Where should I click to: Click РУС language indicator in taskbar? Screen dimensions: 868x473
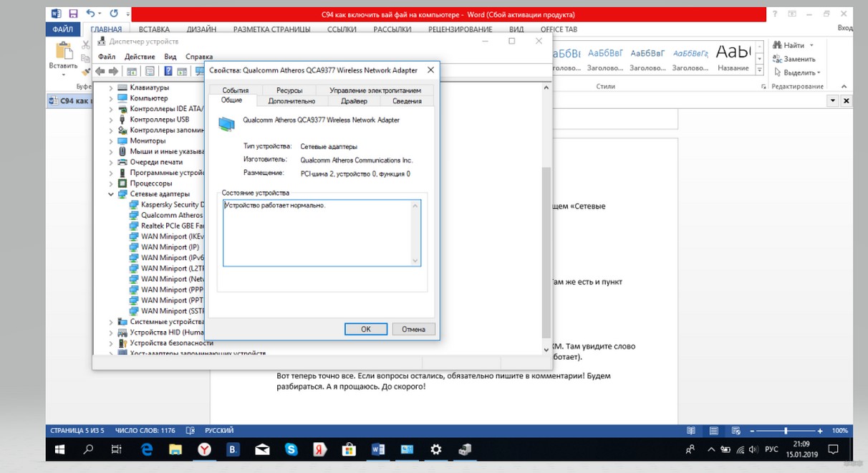point(771,450)
